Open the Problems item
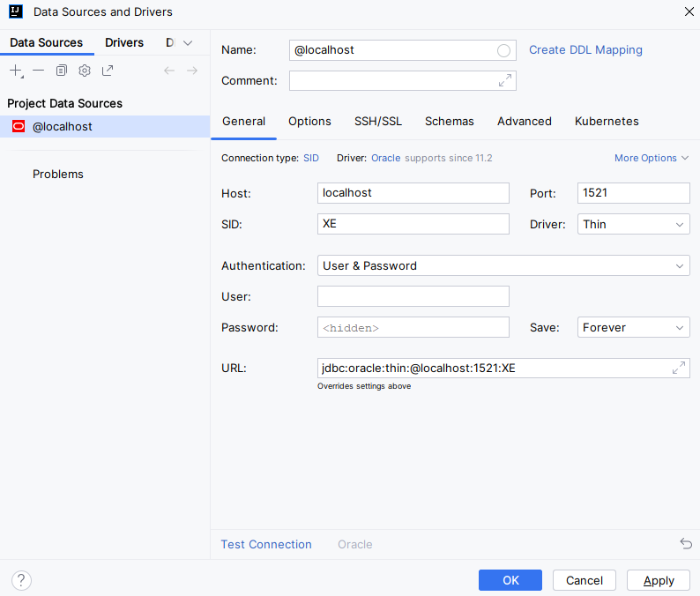700x596 pixels. (x=58, y=174)
